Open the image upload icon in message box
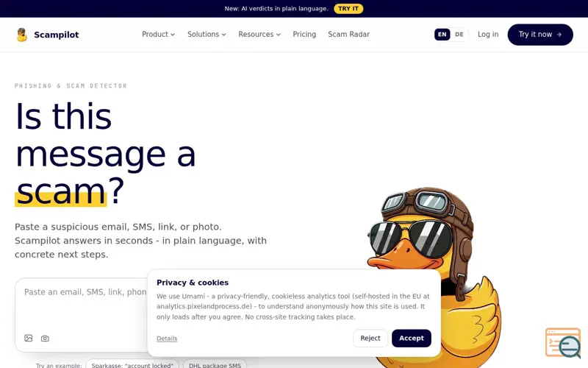The image size is (588, 368). coord(29,338)
